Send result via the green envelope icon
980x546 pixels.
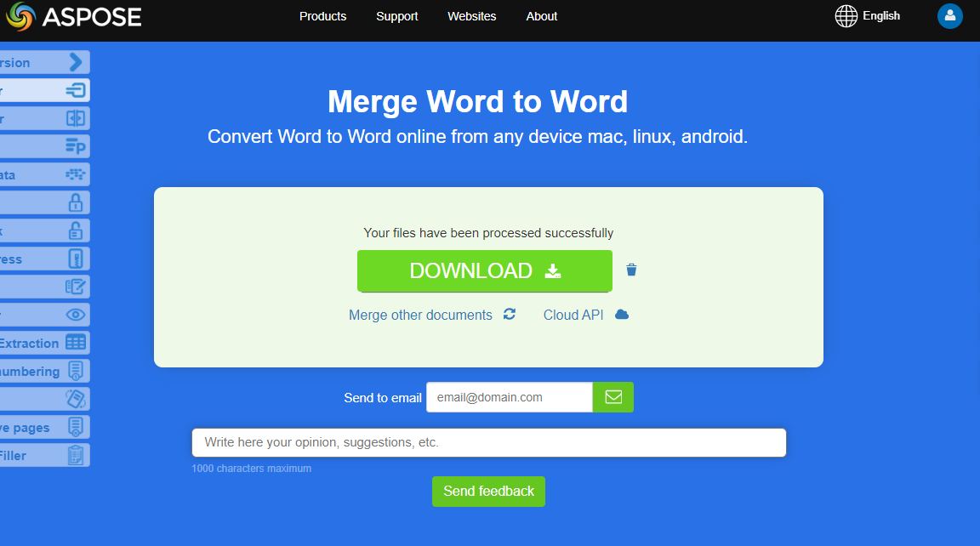(613, 397)
